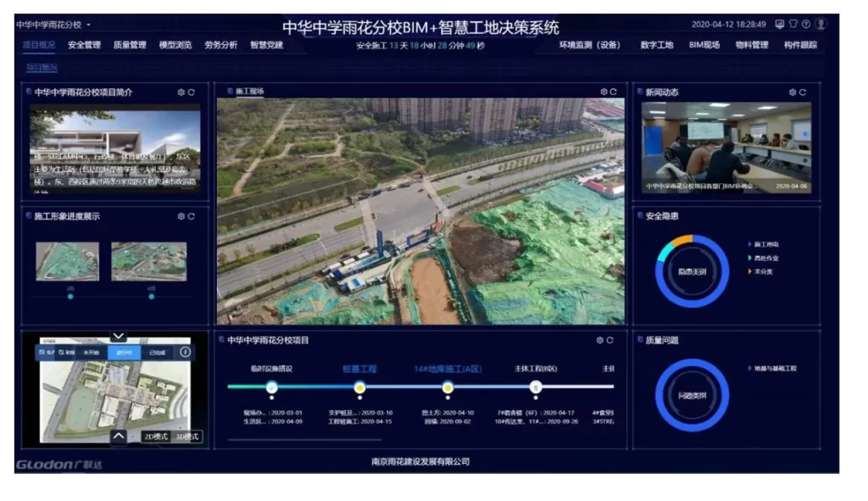Open the project intro building image
The image size is (868, 501).
[115, 151]
